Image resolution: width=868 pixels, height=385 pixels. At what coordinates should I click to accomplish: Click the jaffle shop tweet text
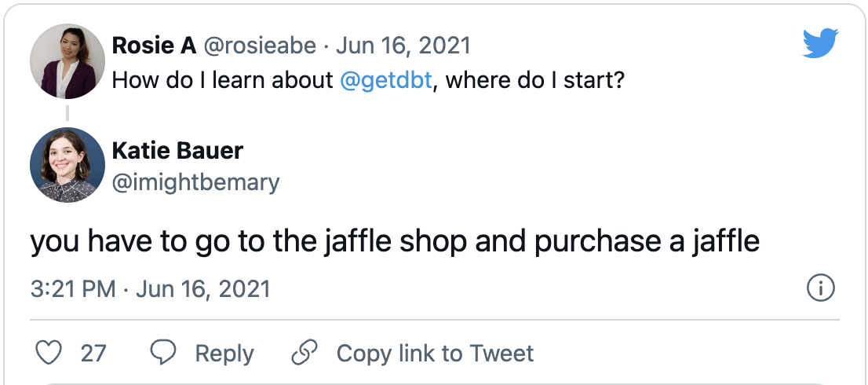click(395, 241)
